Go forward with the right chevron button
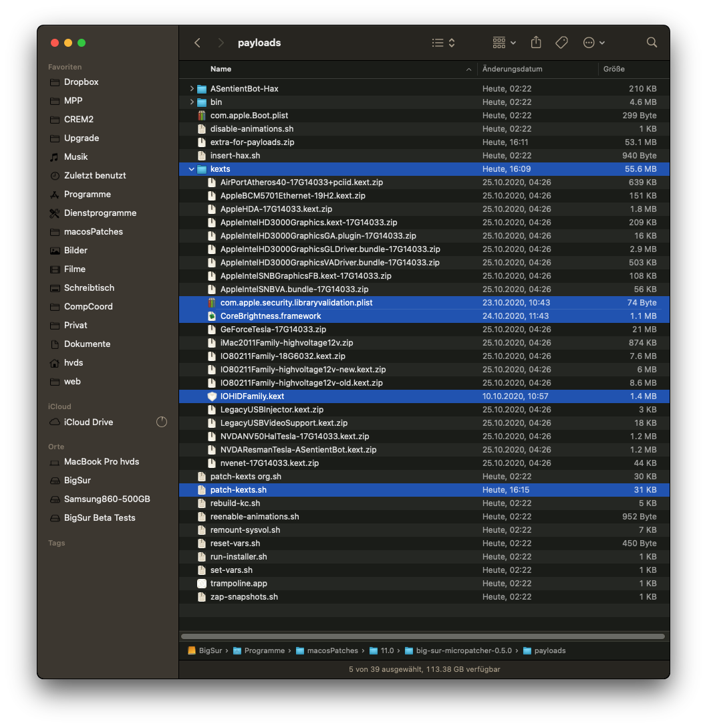The width and height of the screenshot is (707, 728). (221, 43)
